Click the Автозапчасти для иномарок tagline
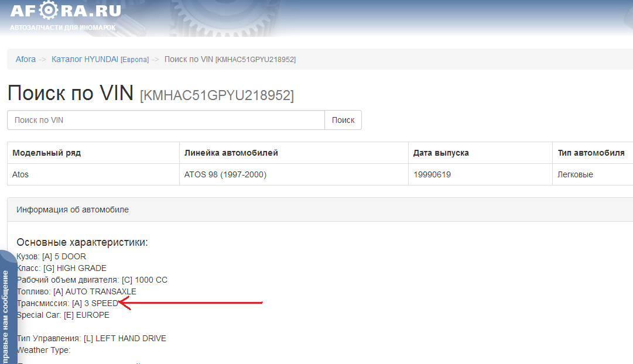The width and height of the screenshot is (633, 364). (63, 28)
